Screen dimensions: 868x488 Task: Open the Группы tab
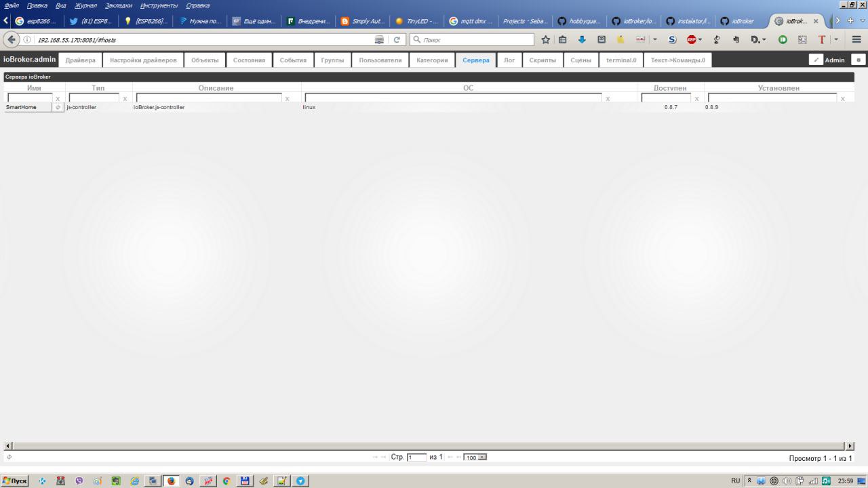point(332,60)
